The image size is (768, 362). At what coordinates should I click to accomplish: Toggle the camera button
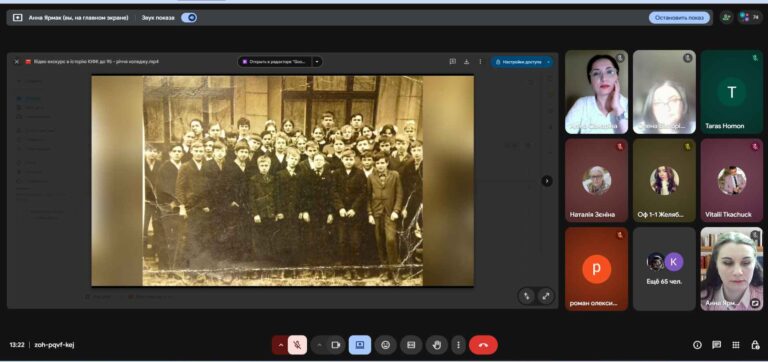(336, 345)
